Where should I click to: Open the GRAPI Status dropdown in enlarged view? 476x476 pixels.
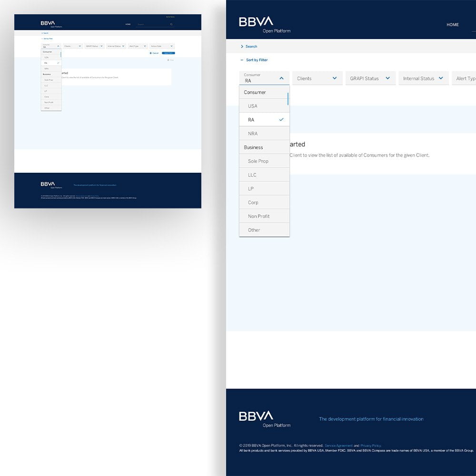tap(387, 78)
